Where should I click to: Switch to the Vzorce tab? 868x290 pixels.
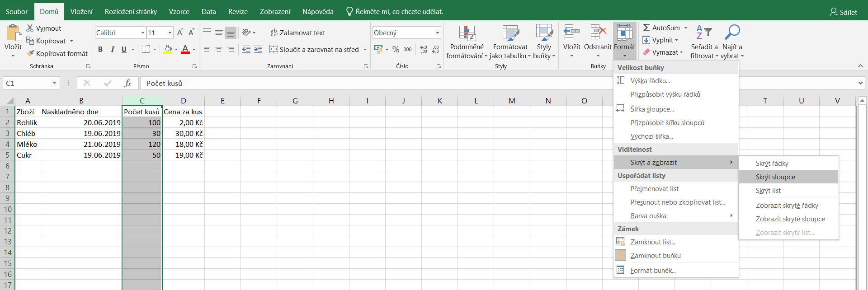coord(179,11)
